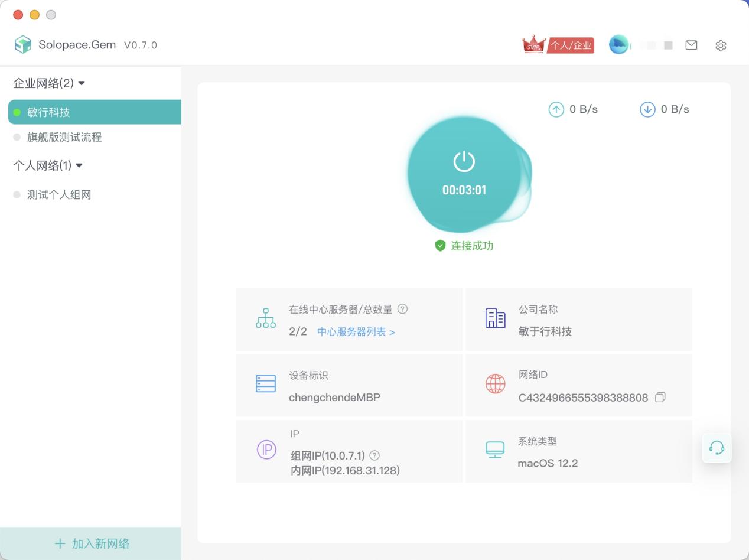Switch to 旗舰版测试流程 network
The image size is (749, 560).
[x=65, y=137]
